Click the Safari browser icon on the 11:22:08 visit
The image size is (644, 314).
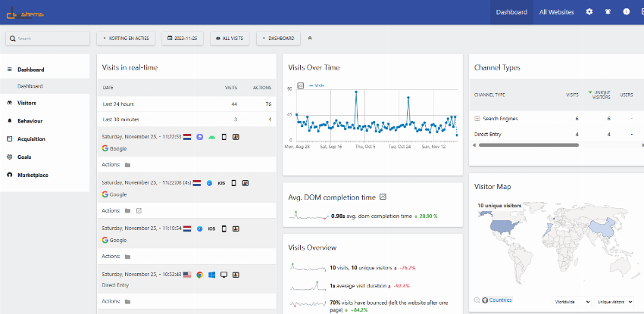209,183
